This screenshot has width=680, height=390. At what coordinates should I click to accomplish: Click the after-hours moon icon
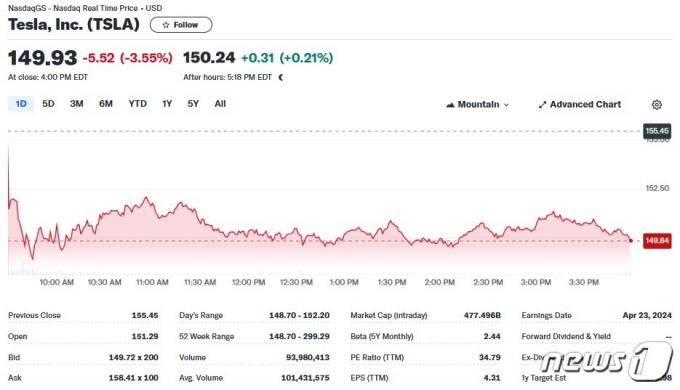click(281, 78)
